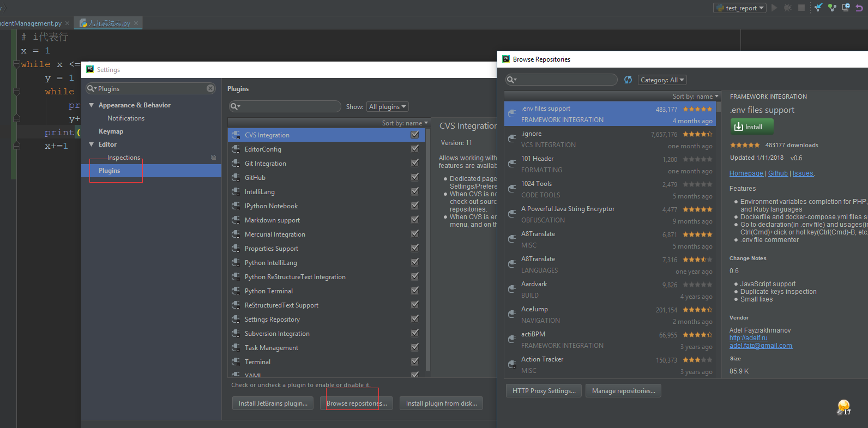Click the GitHub plugin icon in the list
Image resolution: width=868 pixels, height=428 pixels.
pos(236,177)
